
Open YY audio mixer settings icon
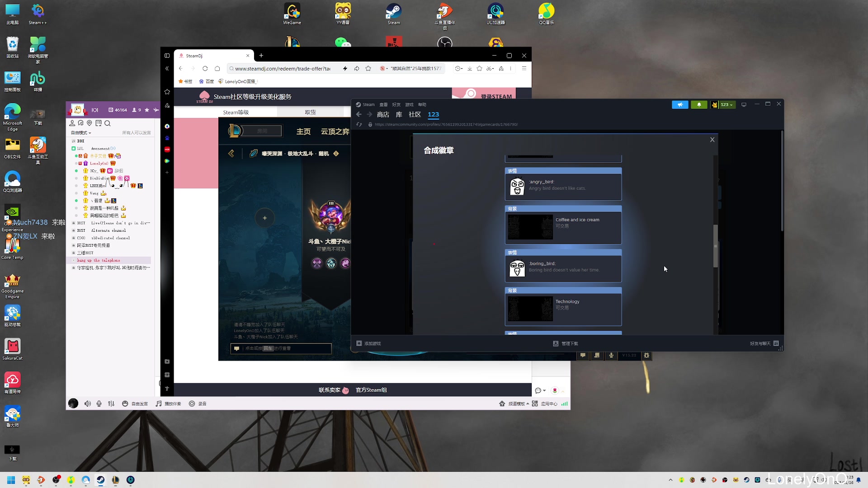pos(111,404)
